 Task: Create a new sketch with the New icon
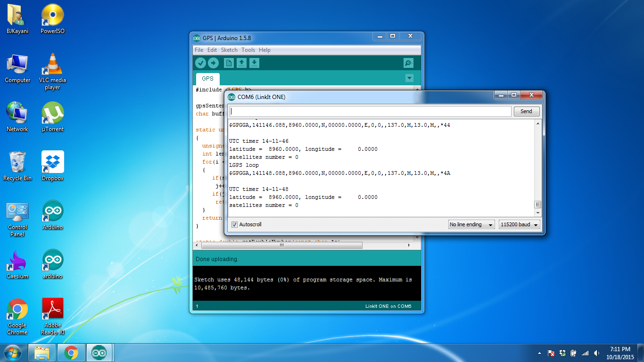(x=229, y=63)
